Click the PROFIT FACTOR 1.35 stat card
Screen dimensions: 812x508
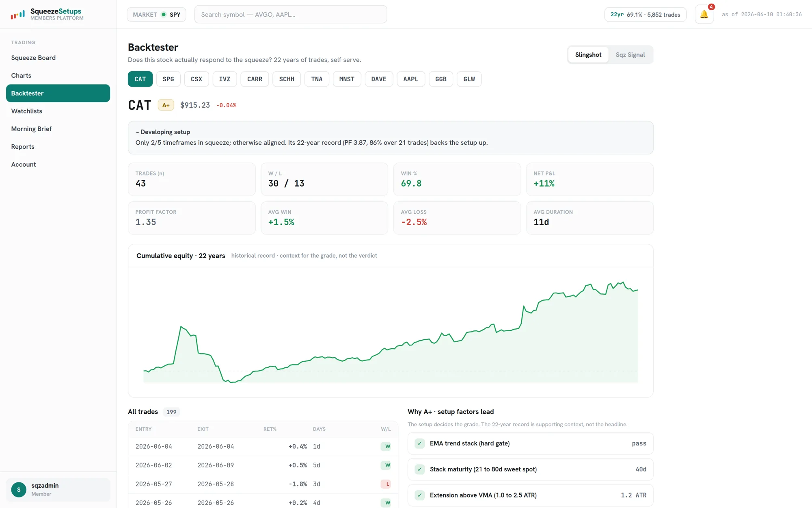[192, 218]
